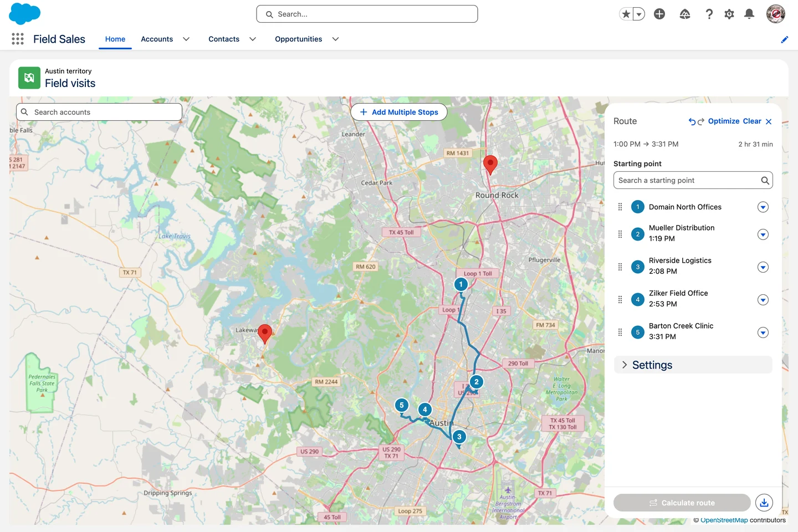This screenshot has height=532, width=798.
Task: Open the Favorites star icon
Action: [x=626, y=14]
